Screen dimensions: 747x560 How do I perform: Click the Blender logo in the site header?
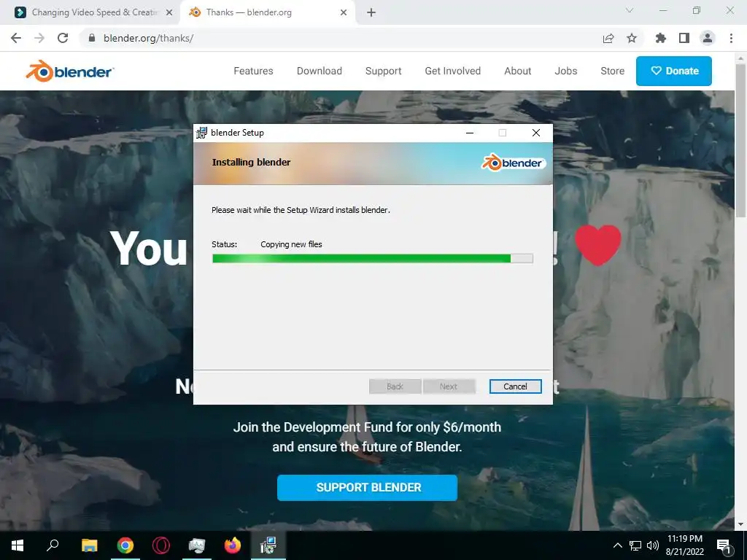(x=69, y=71)
